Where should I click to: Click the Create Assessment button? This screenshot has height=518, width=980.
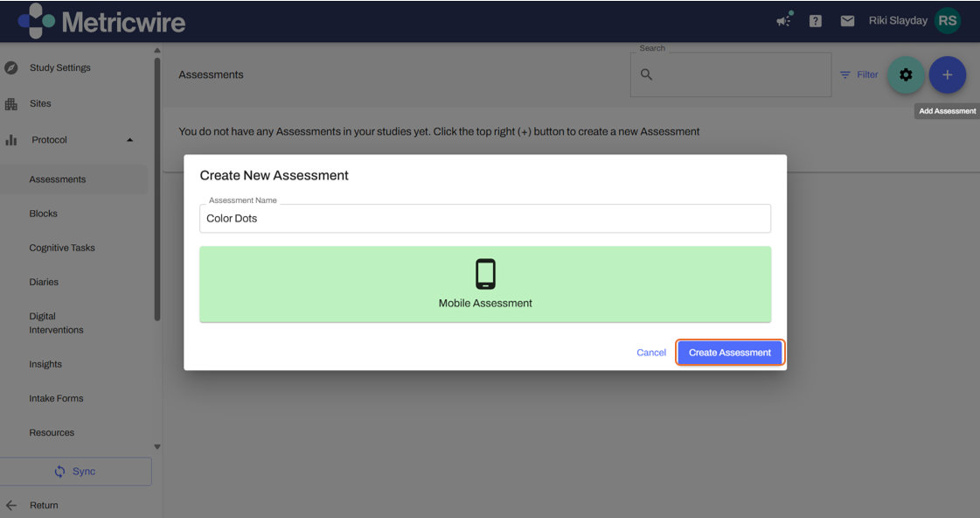(x=730, y=353)
